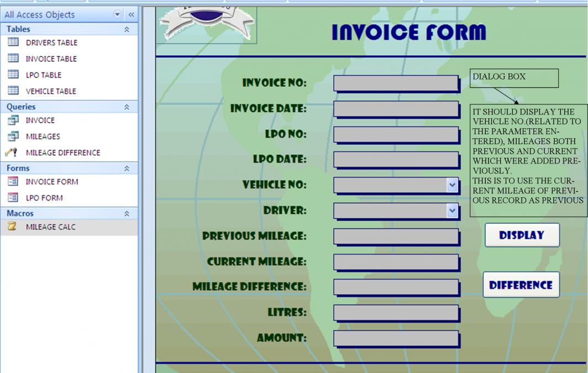588x373 pixels.
Task: Select VEHICLE TABLE in navigation pane
Action: tap(69, 91)
